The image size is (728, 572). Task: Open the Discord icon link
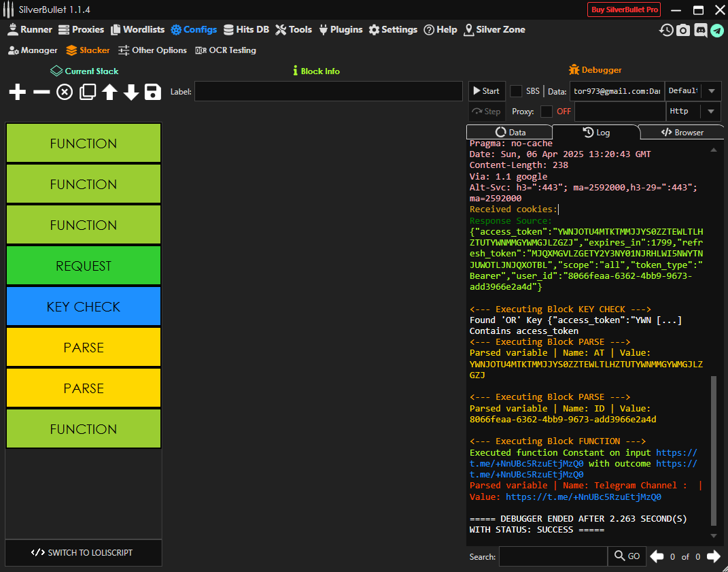[x=700, y=30]
